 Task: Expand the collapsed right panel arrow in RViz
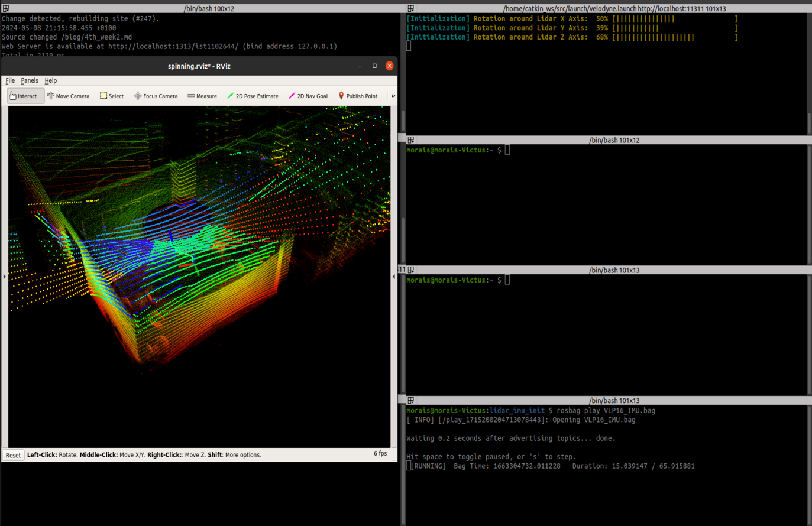click(x=394, y=276)
